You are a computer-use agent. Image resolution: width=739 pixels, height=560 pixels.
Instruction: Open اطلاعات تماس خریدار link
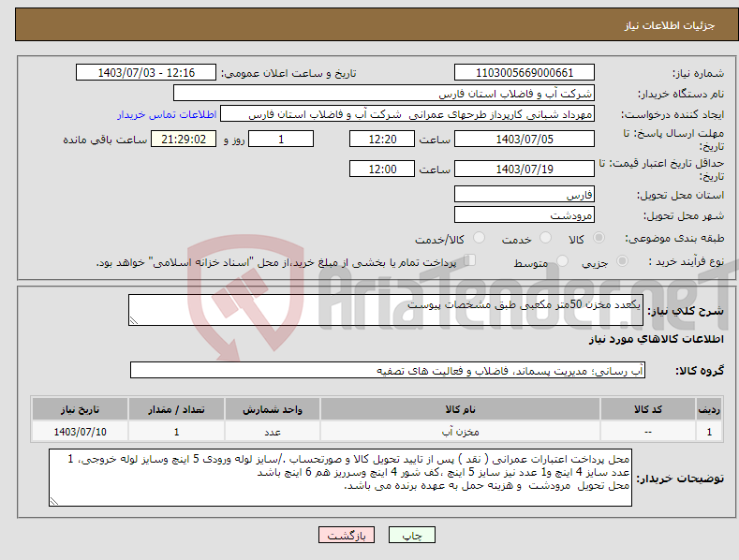pos(167,114)
